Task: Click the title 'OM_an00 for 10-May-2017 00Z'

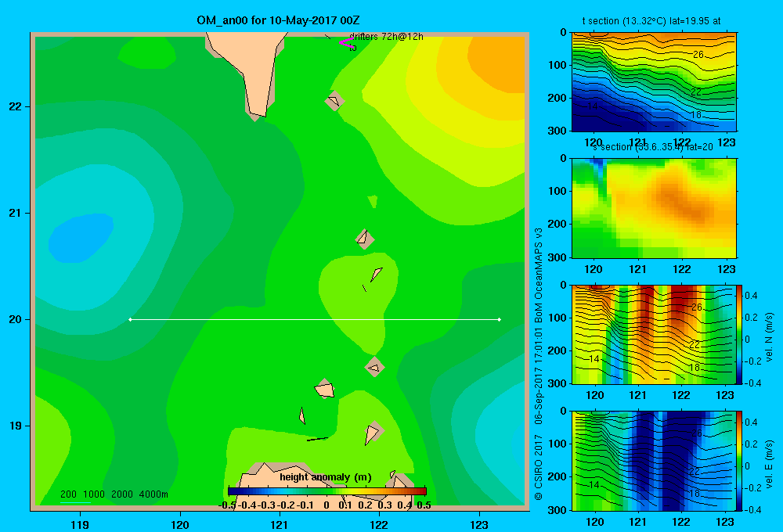Action: tap(278, 20)
